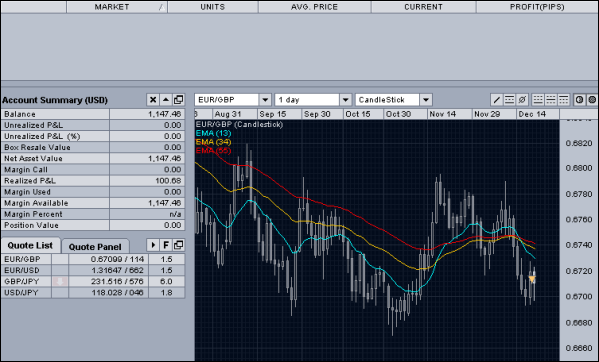Viewport: 599px width, 362px height.
Task: Click the chart icon with solid bottom line
Action: point(538,100)
